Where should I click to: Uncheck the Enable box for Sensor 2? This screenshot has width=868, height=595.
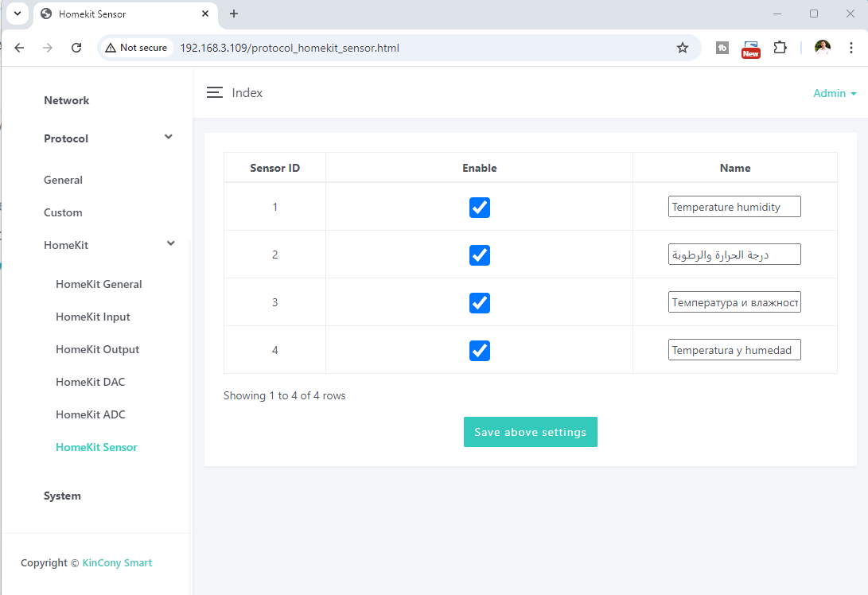(x=479, y=255)
